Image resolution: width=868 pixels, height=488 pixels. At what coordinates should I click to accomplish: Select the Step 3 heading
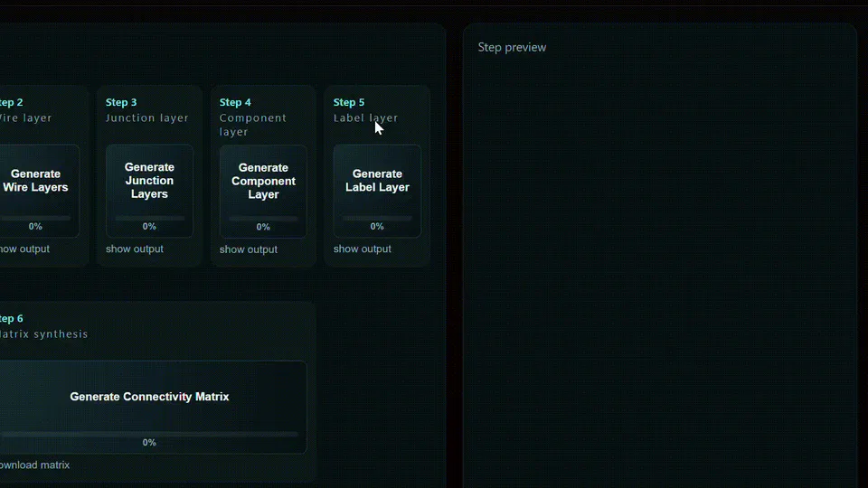coord(121,102)
